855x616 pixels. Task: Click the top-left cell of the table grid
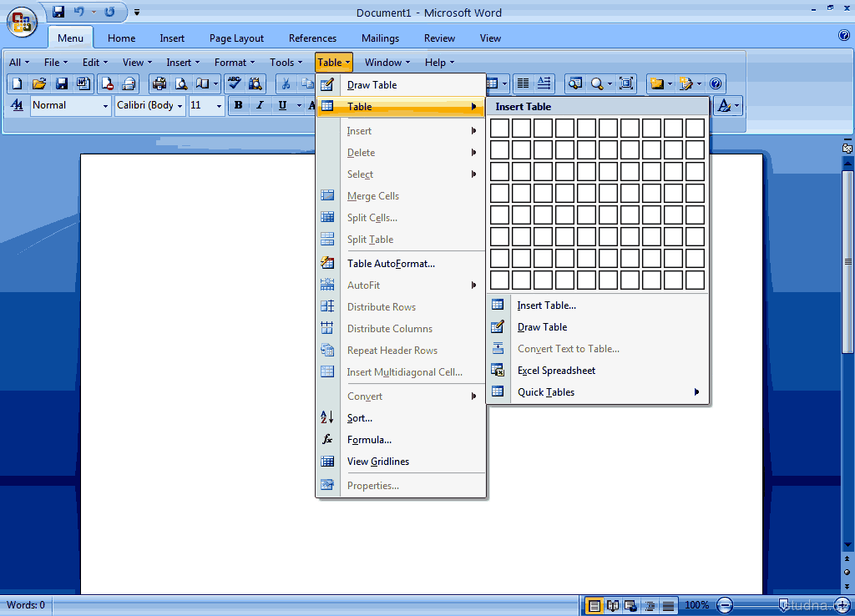click(499, 128)
